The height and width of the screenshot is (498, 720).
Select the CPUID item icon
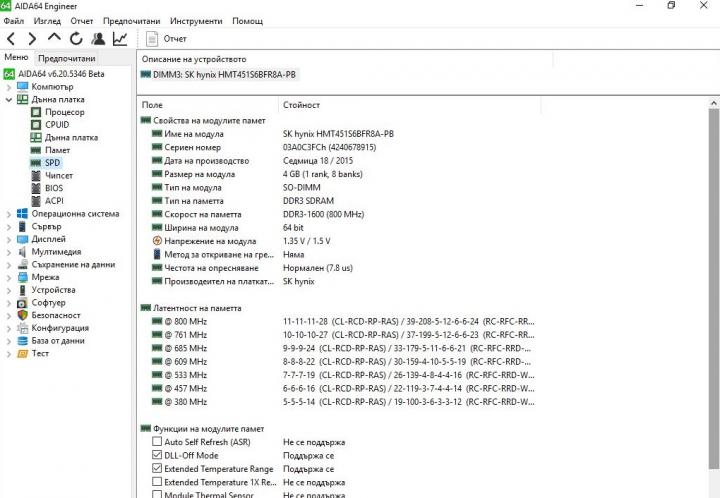[x=36, y=125]
